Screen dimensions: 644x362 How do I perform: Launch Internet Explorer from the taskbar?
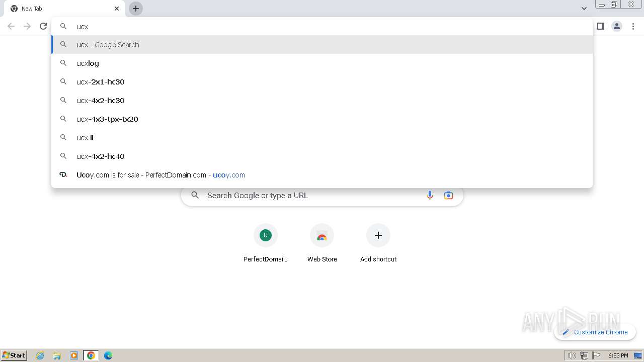click(x=40, y=355)
